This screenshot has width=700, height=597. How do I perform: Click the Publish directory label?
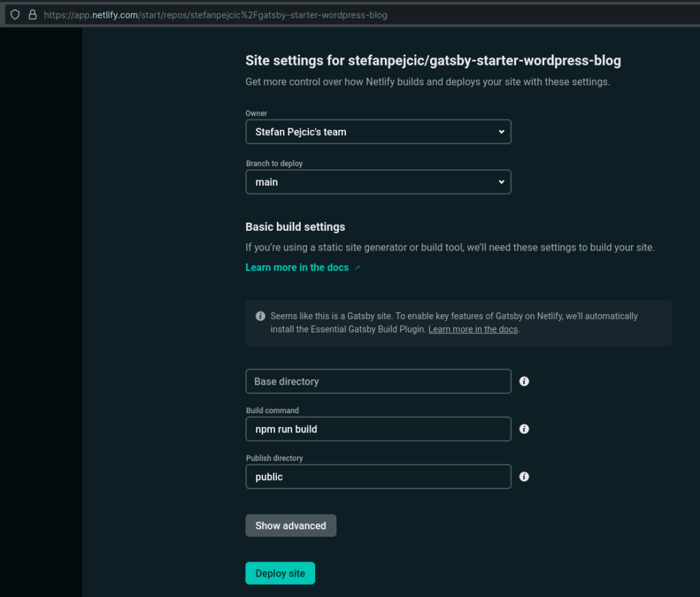point(274,458)
